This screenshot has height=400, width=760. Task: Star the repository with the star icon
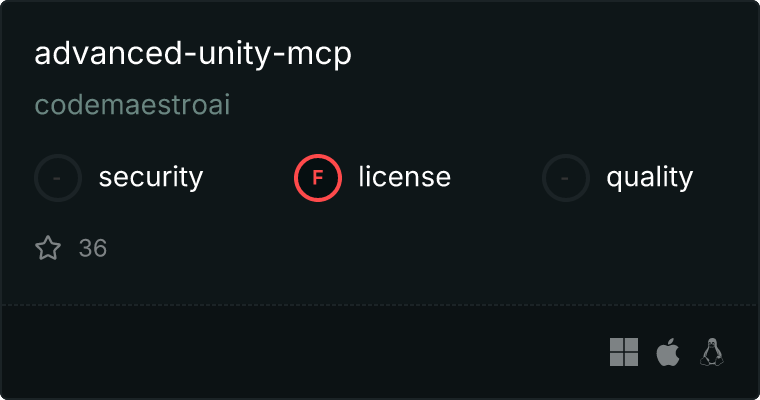click(x=48, y=248)
